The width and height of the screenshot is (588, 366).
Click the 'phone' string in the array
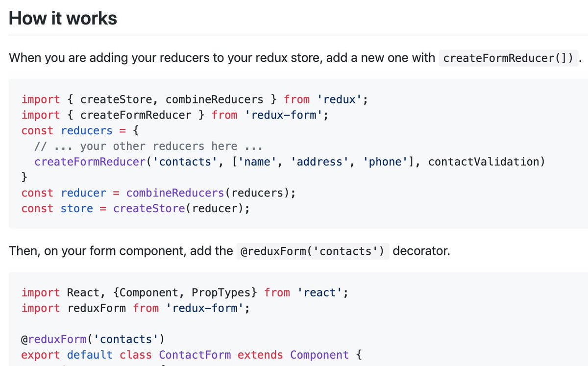pos(384,162)
